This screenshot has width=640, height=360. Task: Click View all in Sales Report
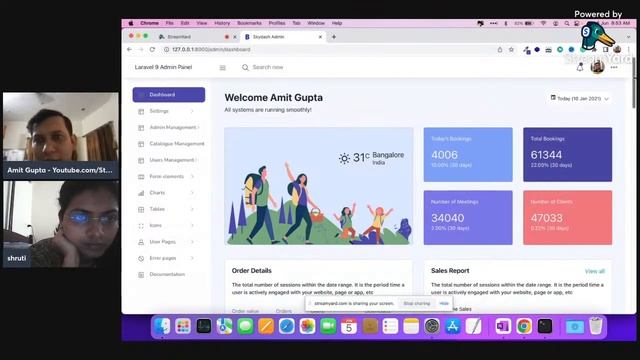point(595,271)
